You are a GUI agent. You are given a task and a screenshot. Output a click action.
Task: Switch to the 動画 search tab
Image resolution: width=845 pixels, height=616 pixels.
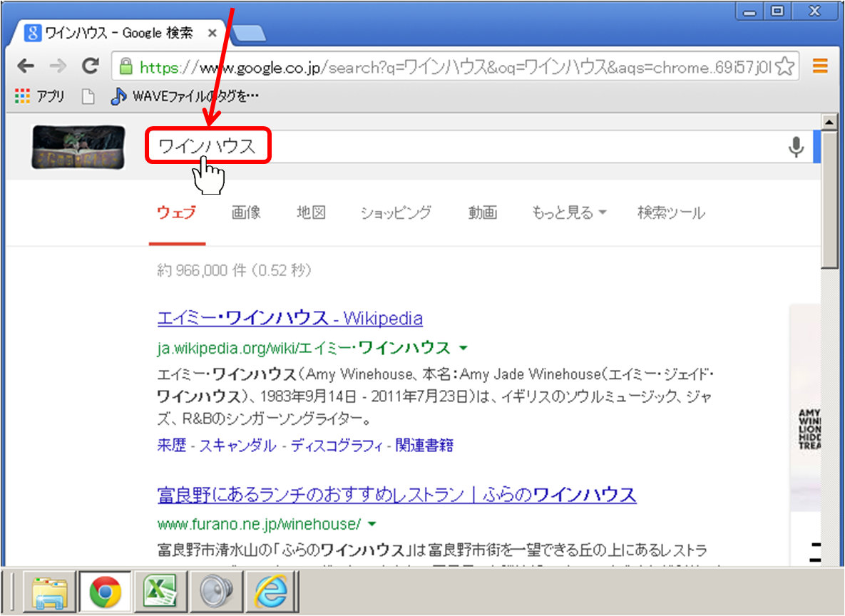483,212
